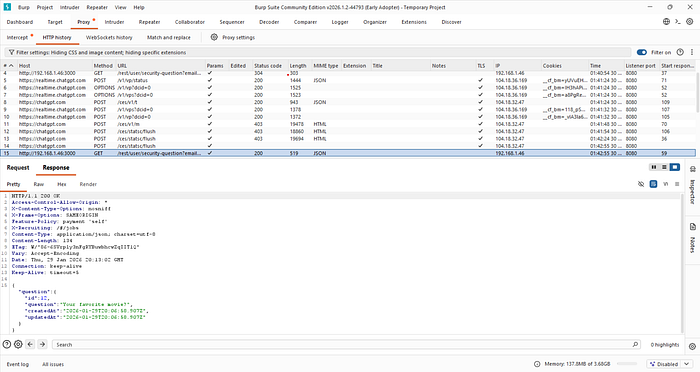This screenshot has width=700, height=372.
Task: Toggle the Filter on switch
Action: tap(642, 52)
